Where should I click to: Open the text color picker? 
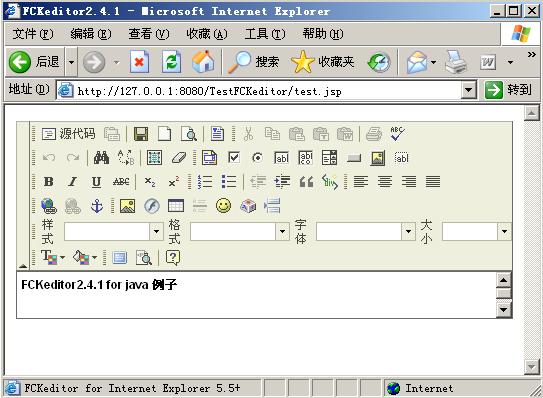(x=53, y=257)
